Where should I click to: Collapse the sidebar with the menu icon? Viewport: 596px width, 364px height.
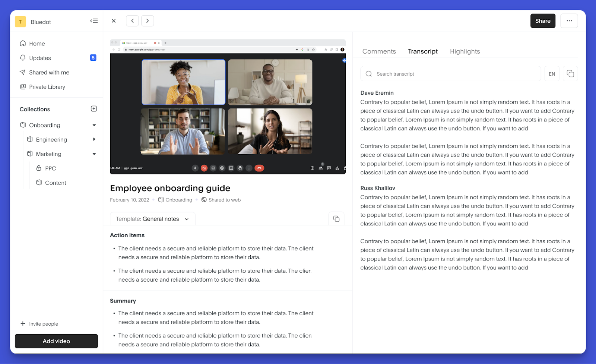(94, 21)
